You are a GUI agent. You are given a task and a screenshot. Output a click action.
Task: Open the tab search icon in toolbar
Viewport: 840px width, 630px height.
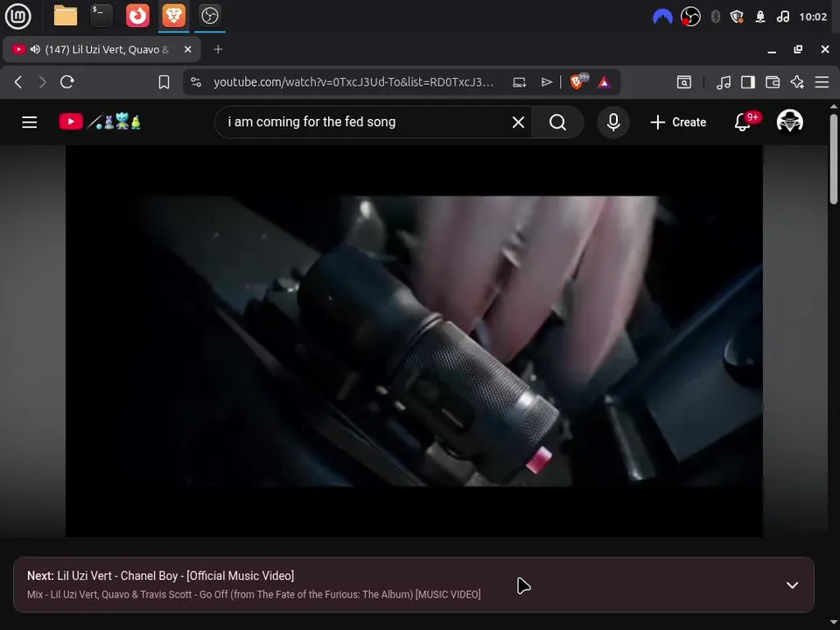point(684,82)
